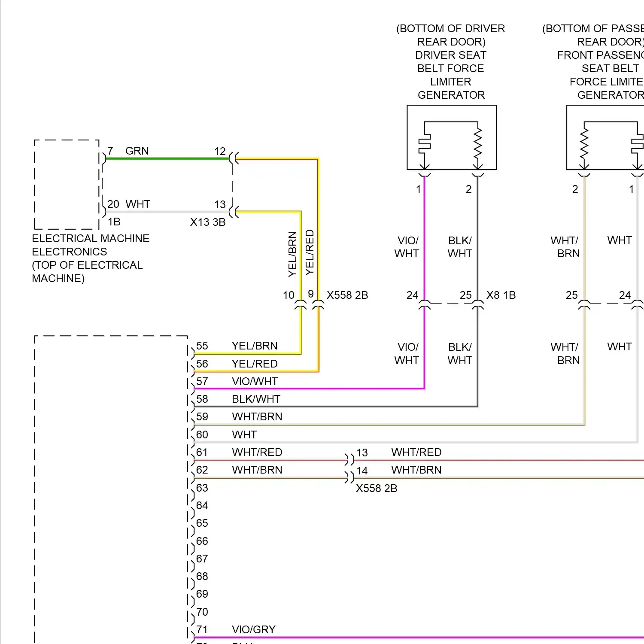Select pin 57 VIO/WHT label

(x=255, y=382)
